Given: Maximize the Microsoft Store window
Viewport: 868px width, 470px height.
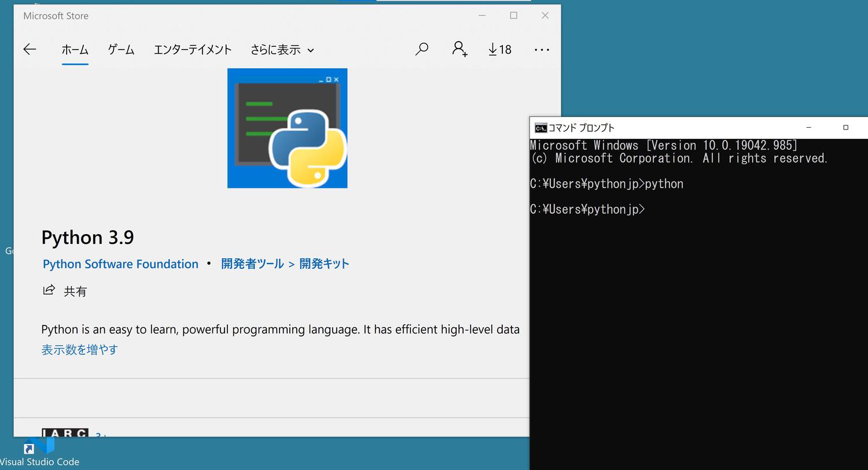Looking at the screenshot, I should coord(513,16).
